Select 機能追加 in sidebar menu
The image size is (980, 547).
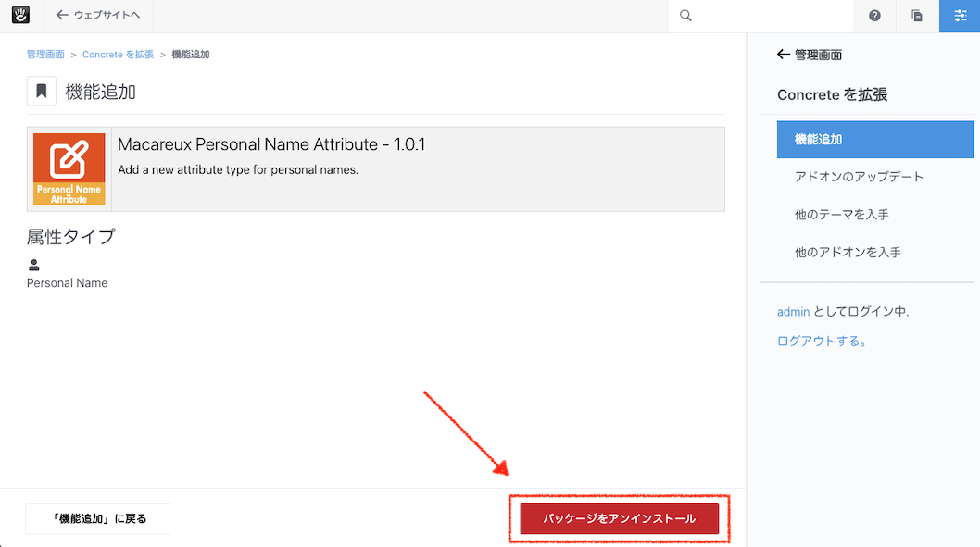pyautogui.click(x=875, y=139)
